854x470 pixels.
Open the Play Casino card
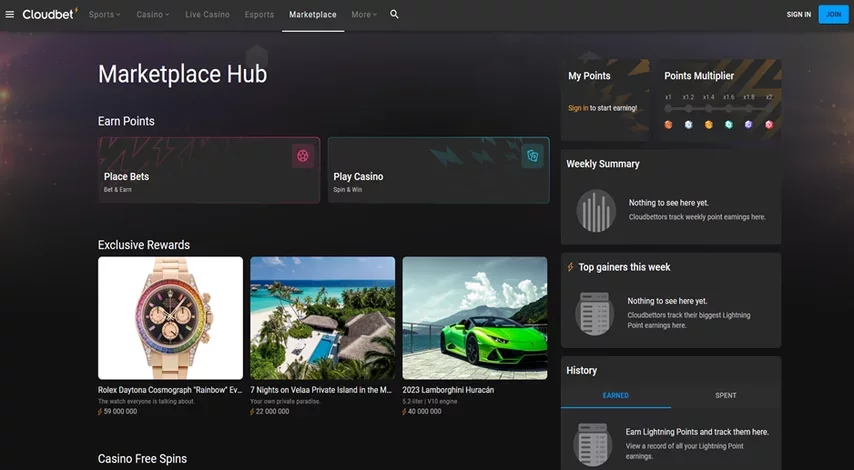[438, 170]
